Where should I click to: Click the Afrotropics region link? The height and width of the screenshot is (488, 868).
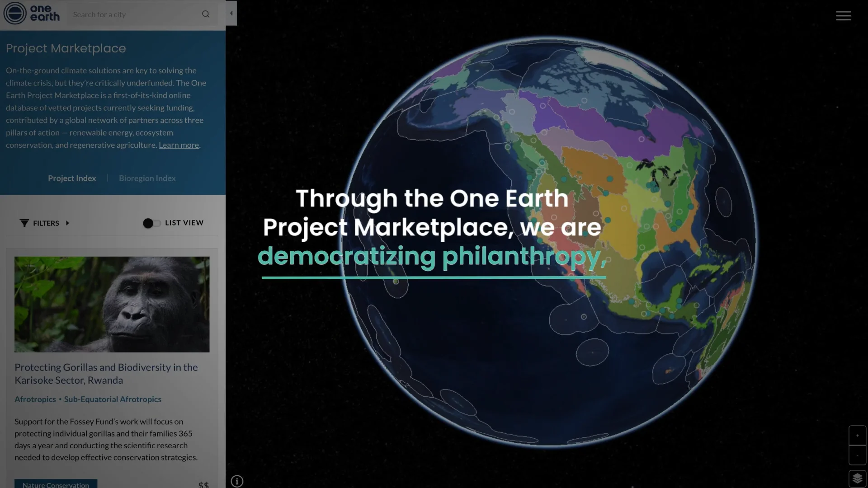tap(35, 399)
